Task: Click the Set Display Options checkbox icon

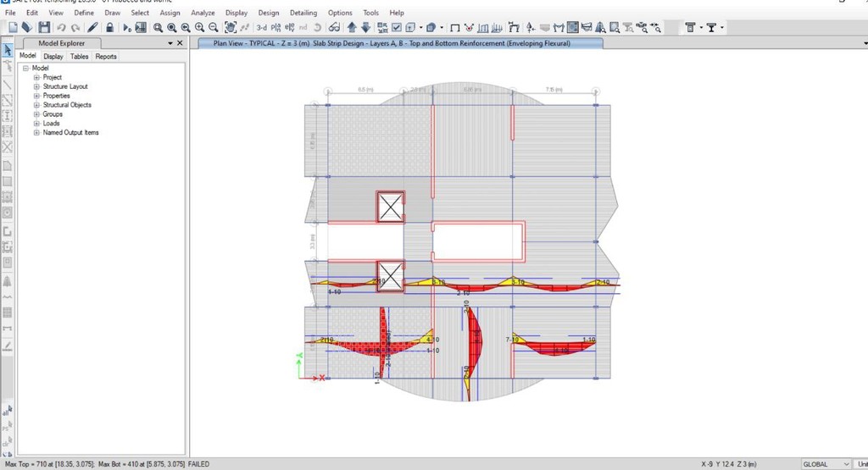Action: (397, 28)
